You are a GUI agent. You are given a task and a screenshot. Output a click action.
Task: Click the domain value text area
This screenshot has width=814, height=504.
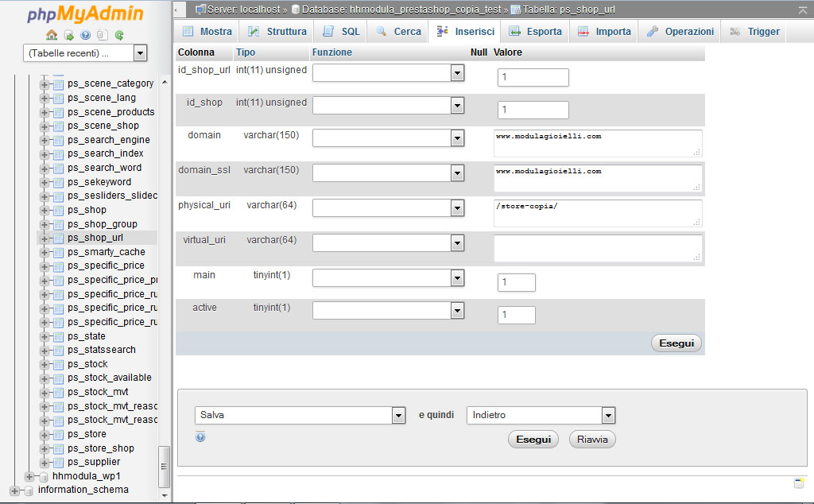(x=598, y=143)
